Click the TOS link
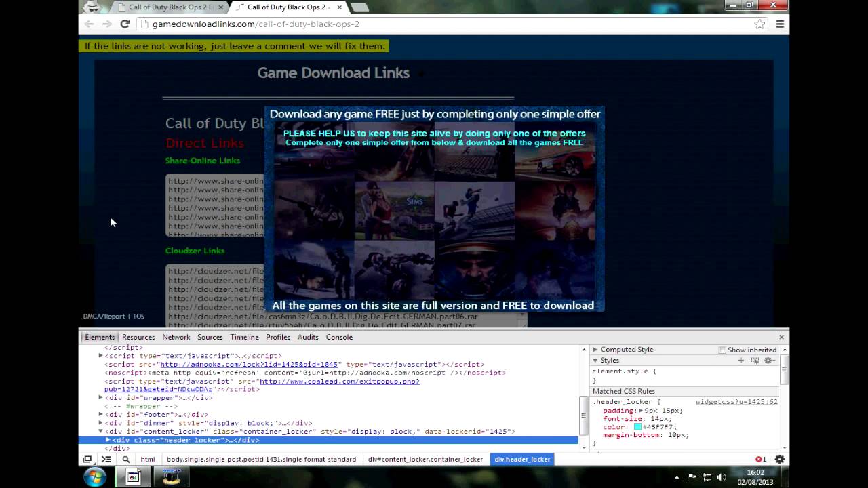The width and height of the screenshot is (868, 488). [138, 317]
